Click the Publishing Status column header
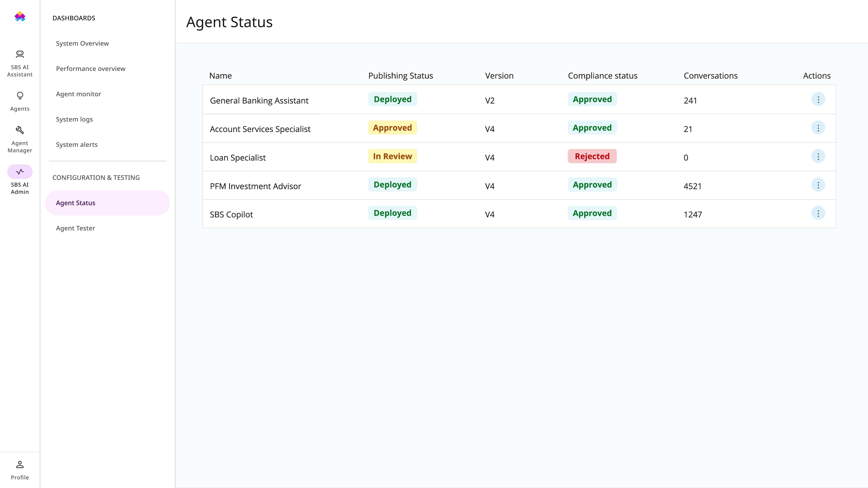 (401, 76)
